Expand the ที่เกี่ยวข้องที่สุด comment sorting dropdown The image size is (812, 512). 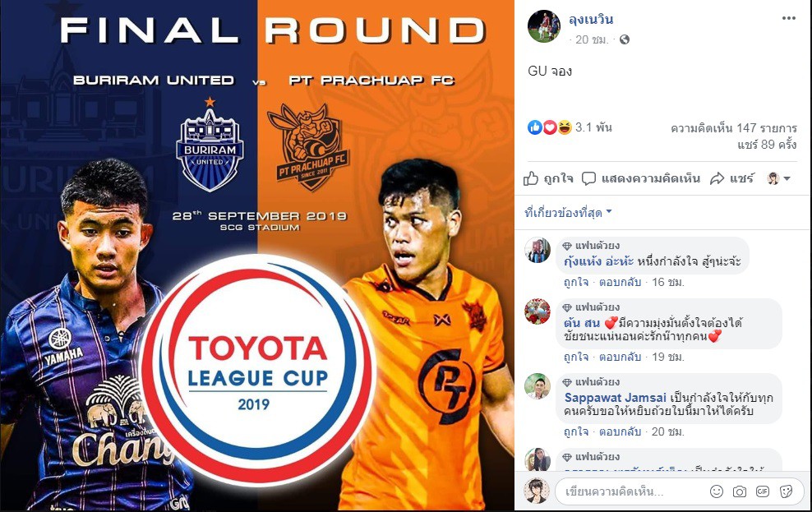(568, 212)
